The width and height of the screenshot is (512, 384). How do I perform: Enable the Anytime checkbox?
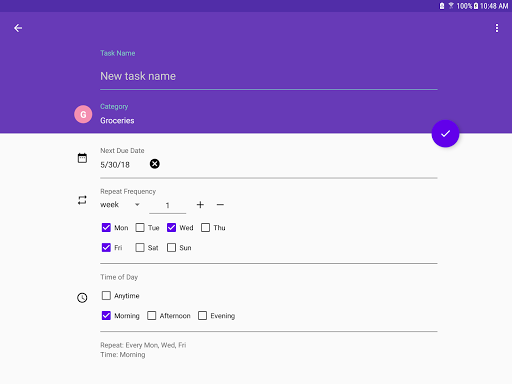[x=106, y=296]
